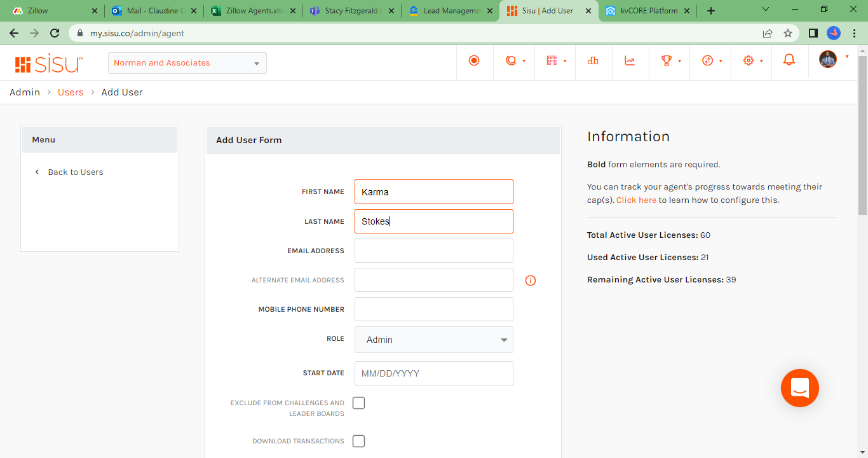Click the info icon beside Alternate Email Address
Image resolution: width=868 pixels, height=458 pixels.
pos(531,281)
